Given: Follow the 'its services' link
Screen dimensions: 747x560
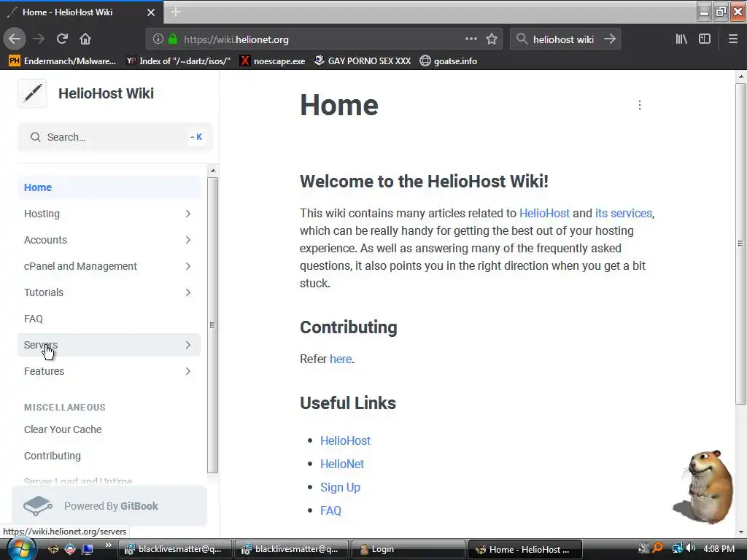Looking at the screenshot, I should (x=623, y=214).
